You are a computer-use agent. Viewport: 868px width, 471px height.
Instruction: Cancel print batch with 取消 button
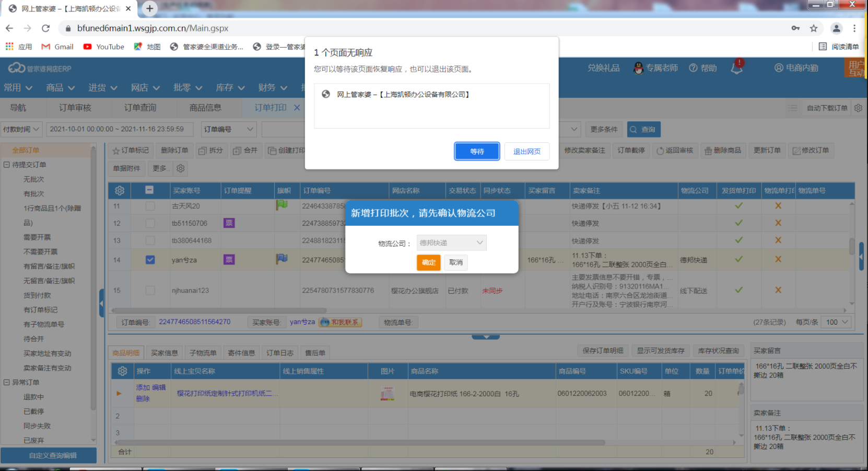click(456, 262)
